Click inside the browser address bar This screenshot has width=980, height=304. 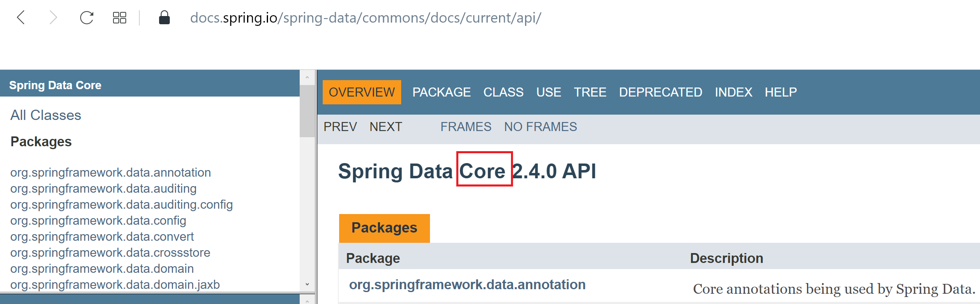[x=365, y=18]
